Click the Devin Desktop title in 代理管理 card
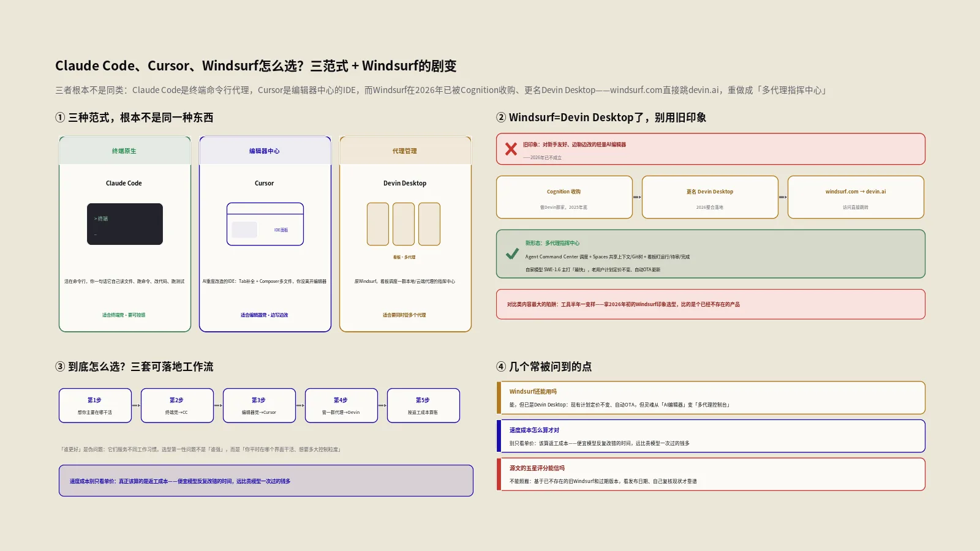980x551 pixels. 405,183
